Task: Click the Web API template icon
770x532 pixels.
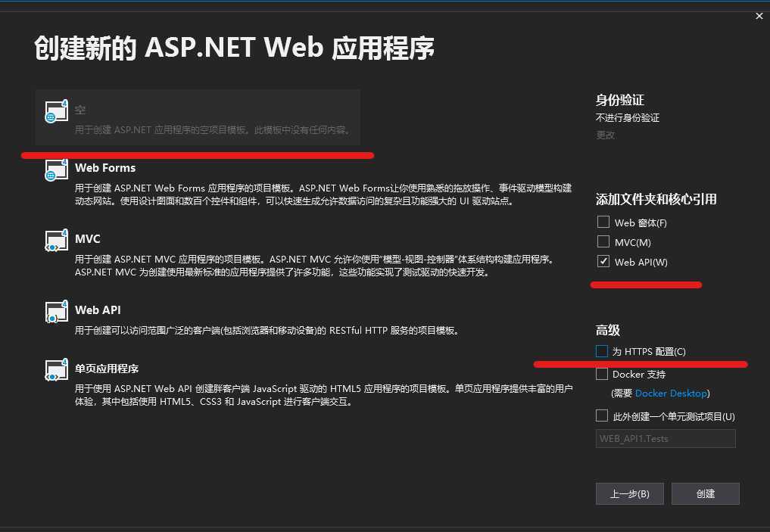Action: click(x=57, y=312)
